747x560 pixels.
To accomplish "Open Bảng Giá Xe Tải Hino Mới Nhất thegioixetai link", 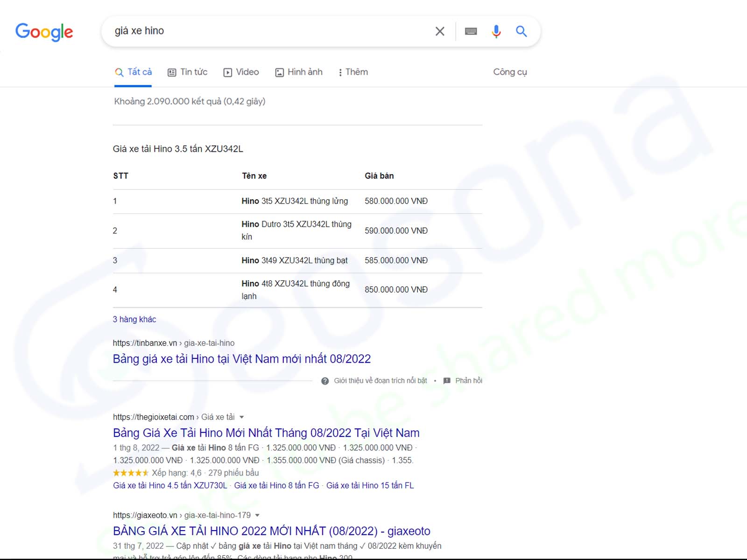I will pyautogui.click(x=266, y=433).
